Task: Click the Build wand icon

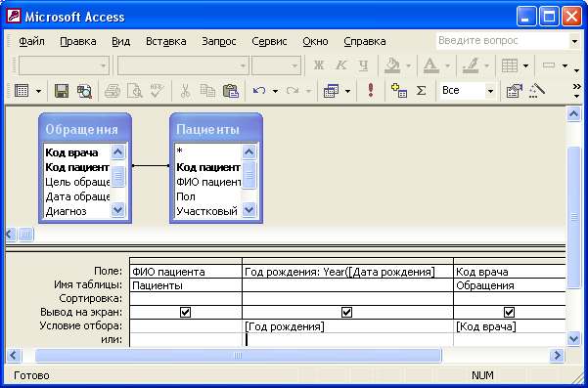Action: pyautogui.click(x=536, y=91)
